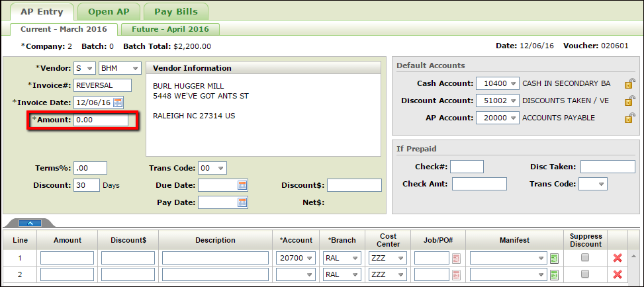Click the line 2 Manifest green list icon

554,274
